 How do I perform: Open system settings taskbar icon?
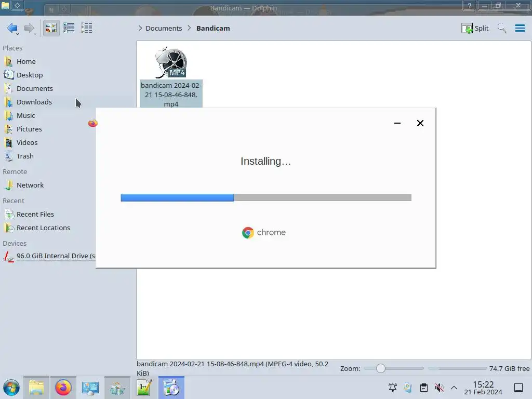tap(90, 388)
